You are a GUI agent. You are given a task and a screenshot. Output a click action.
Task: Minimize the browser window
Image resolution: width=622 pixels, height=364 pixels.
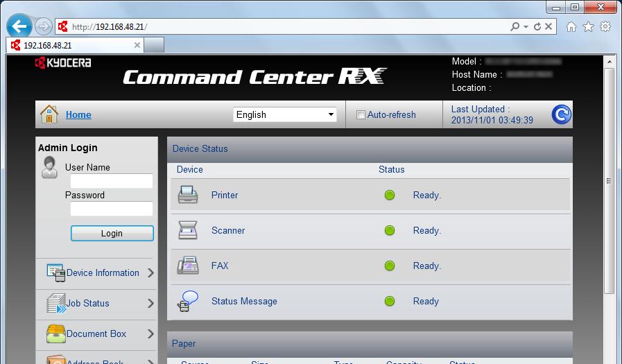click(556, 7)
